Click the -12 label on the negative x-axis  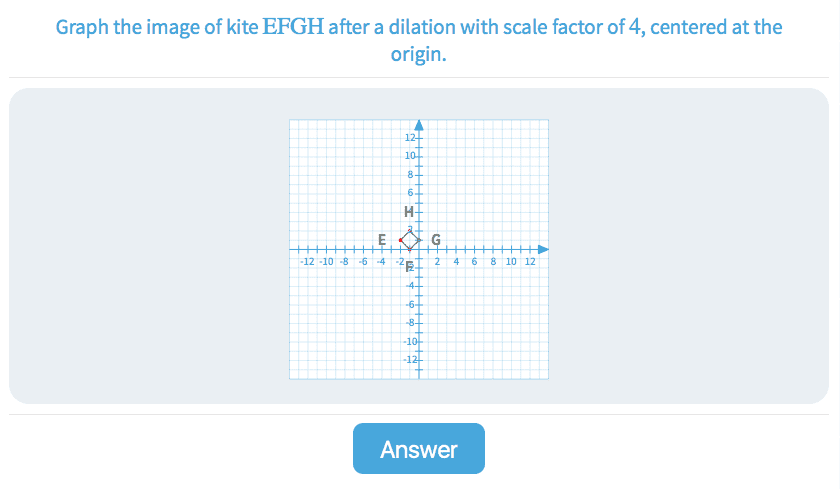click(x=308, y=261)
